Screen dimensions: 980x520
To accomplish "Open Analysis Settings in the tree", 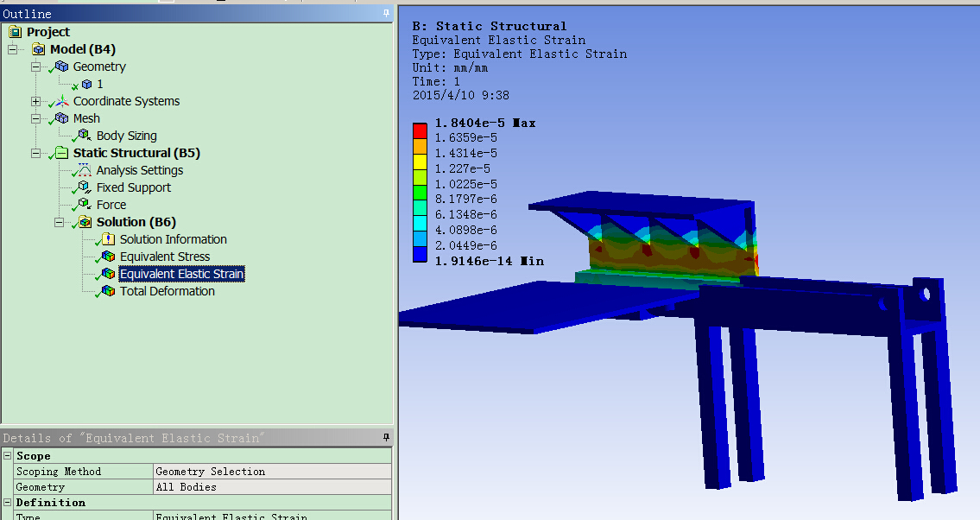I will pyautogui.click(x=139, y=170).
